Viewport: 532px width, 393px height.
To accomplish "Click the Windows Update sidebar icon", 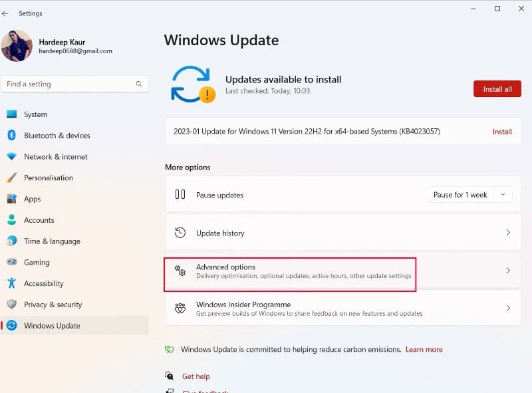I will (x=11, y=325).
